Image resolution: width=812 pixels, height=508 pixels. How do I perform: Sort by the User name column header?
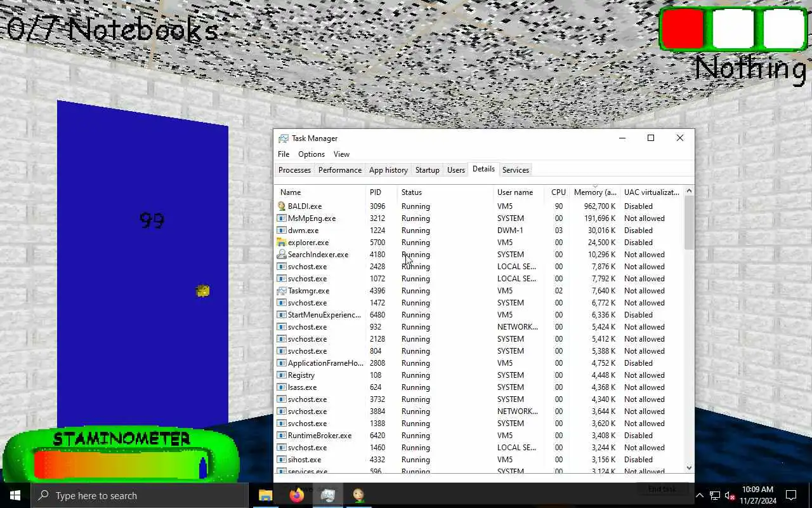click(519, 192)
